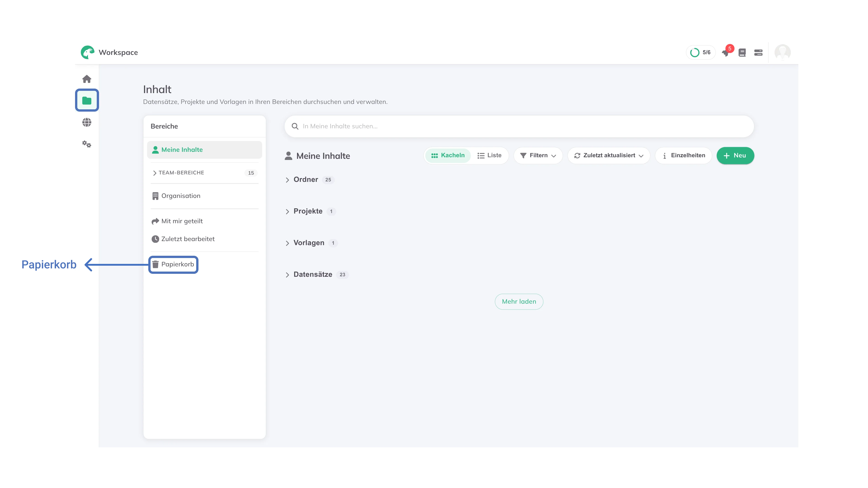Open the settings gears icon in sidebar

click(x=87, y=144)
